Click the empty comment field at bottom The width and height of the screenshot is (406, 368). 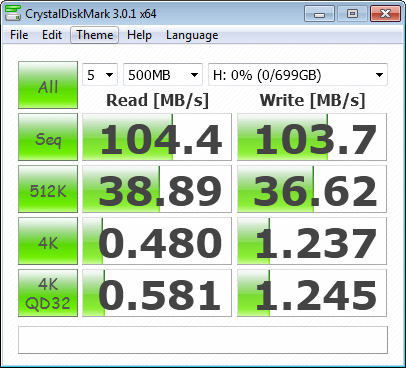click(203, 340)
